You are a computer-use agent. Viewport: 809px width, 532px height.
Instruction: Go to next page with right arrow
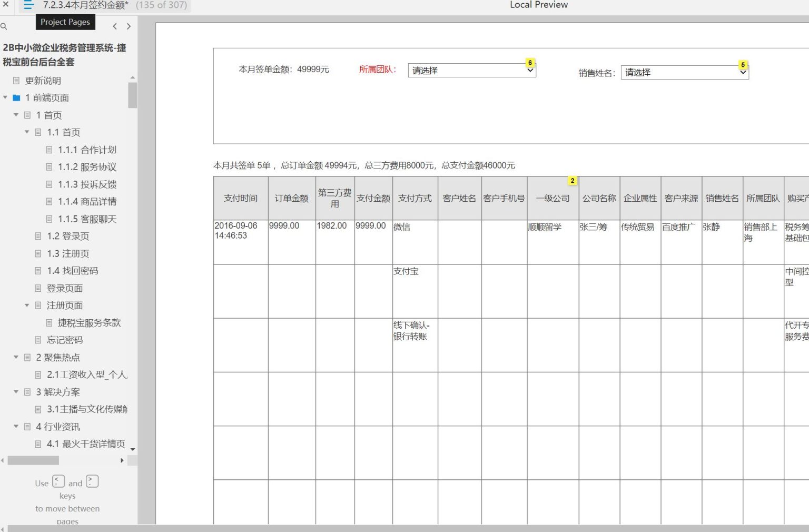(129, 26)
